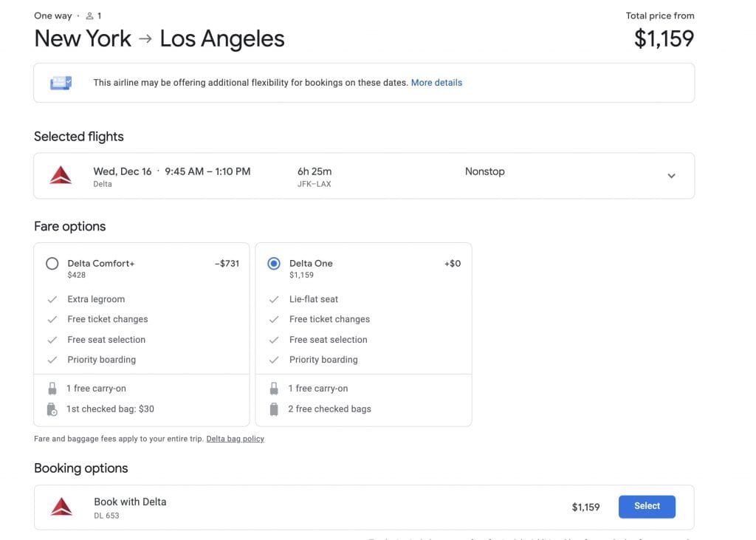Click the Comfort+ Free ticket changes checkmark
This screenshot has height=540, width=756.
coord(52,319)
